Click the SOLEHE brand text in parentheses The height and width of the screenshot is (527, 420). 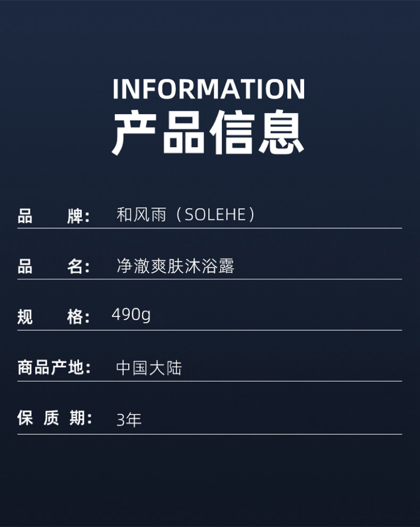click(215, 215)
